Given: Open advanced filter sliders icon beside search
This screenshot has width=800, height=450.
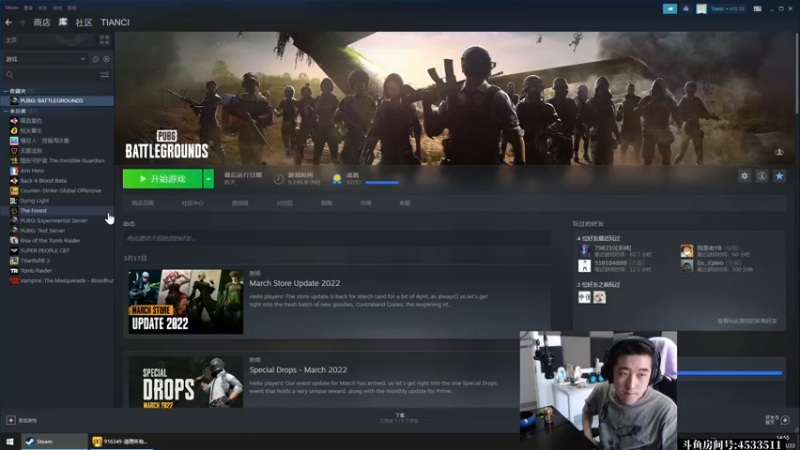Looking at the screenshot, I should coord(105,75).
